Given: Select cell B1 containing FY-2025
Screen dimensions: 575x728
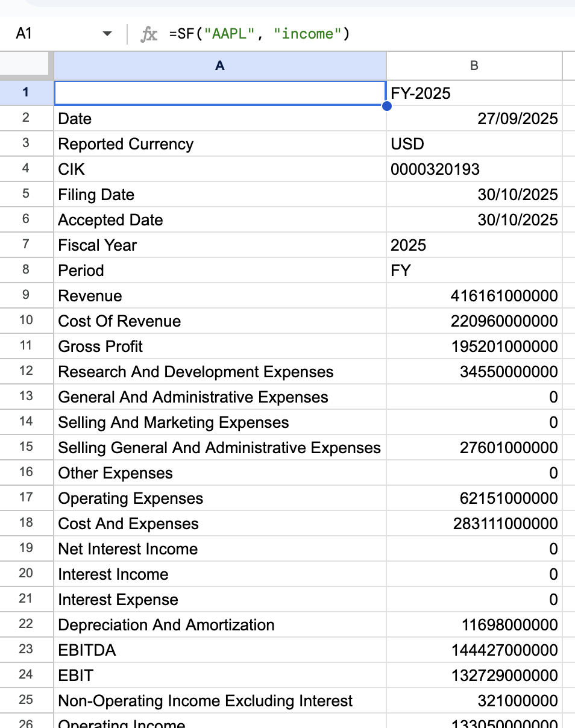Looking at the screenshot, I should coord(474,93).
